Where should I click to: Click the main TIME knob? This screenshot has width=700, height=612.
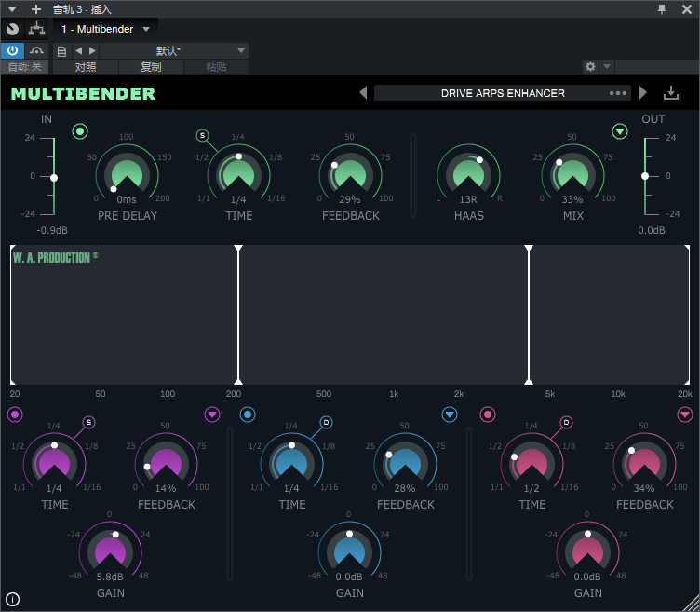point(238,175)
